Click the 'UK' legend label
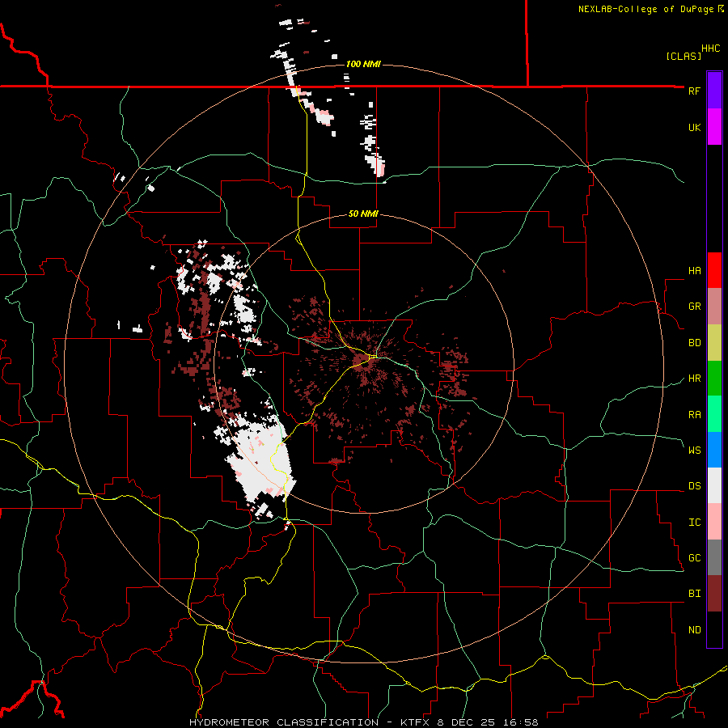Viewport: 728px width, 728px height. click(x=694, y=127)
